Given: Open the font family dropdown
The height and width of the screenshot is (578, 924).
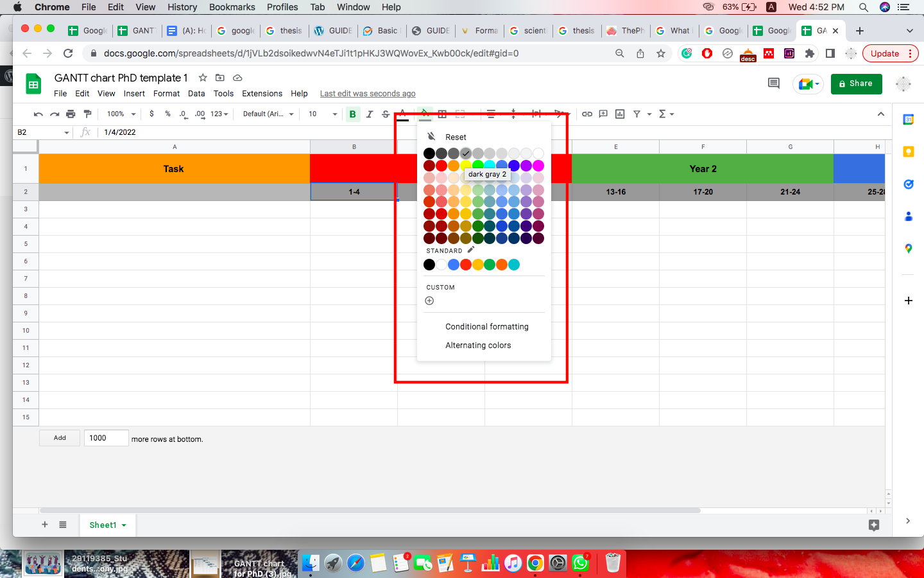Looking at the screenshot, I should [266, 114].
